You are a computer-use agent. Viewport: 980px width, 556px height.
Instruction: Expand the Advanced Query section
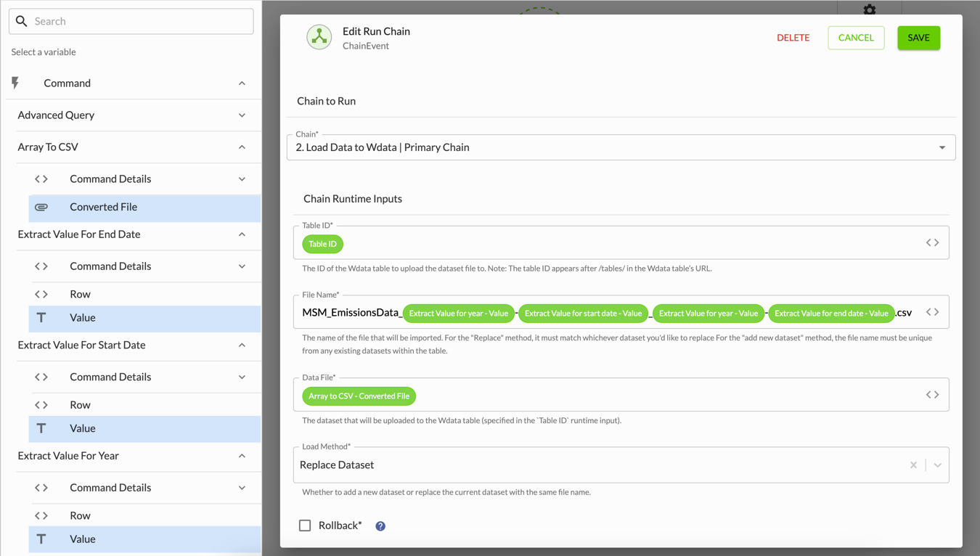pyautogui.click(x=242, y=115)
